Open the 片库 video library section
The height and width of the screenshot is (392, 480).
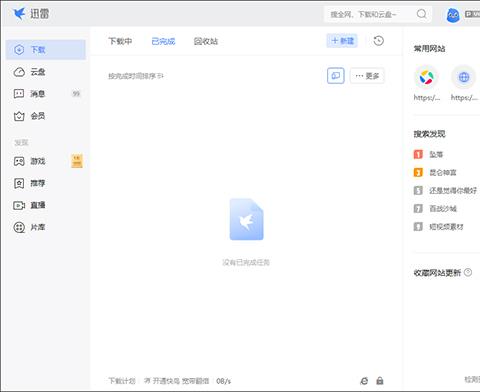(x=46, y=227)
